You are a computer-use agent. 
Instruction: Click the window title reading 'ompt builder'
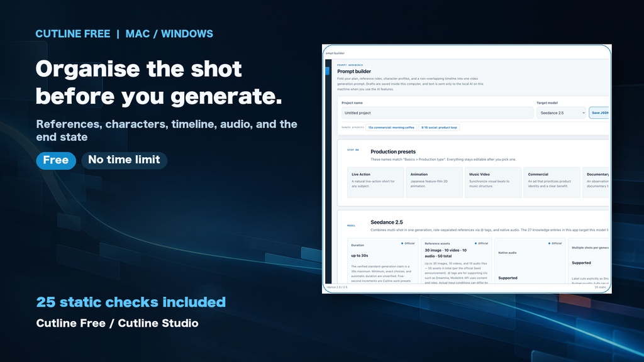[335, 53]
